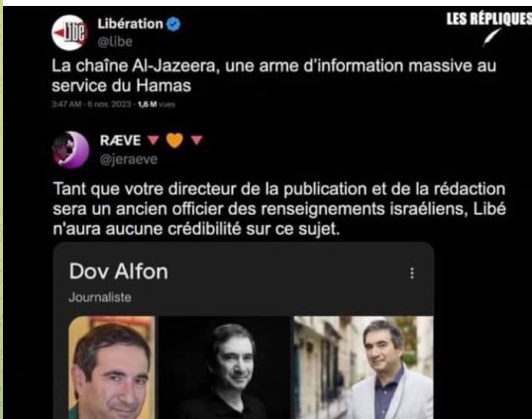
Task: Click the Les Répliques watermark text
Action: tap(489, 19)
